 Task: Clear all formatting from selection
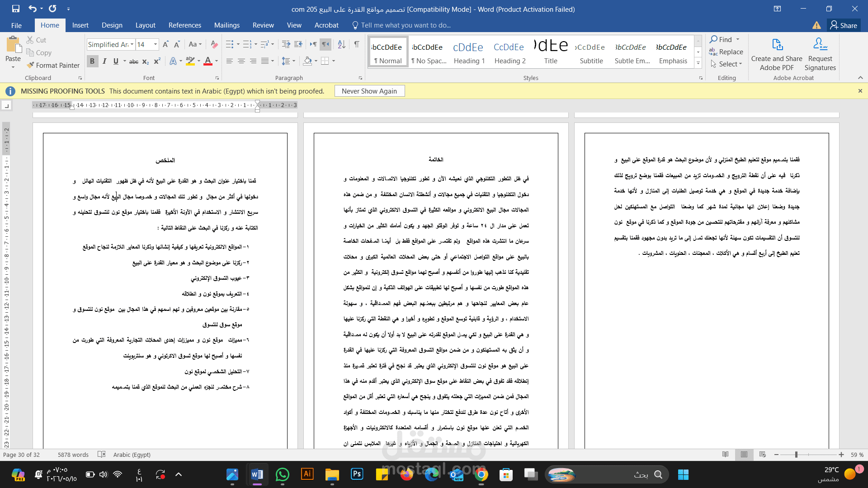tap(215, 44)
